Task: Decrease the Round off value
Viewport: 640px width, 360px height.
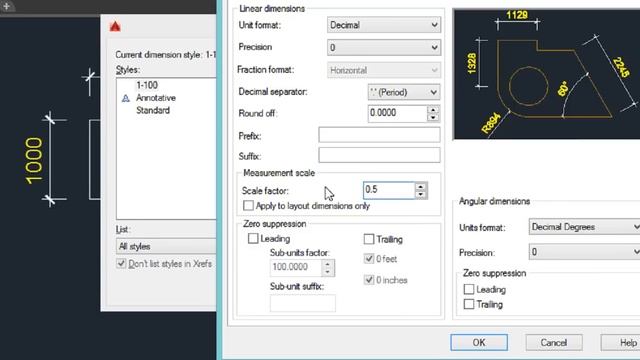Action: point(433,118)
